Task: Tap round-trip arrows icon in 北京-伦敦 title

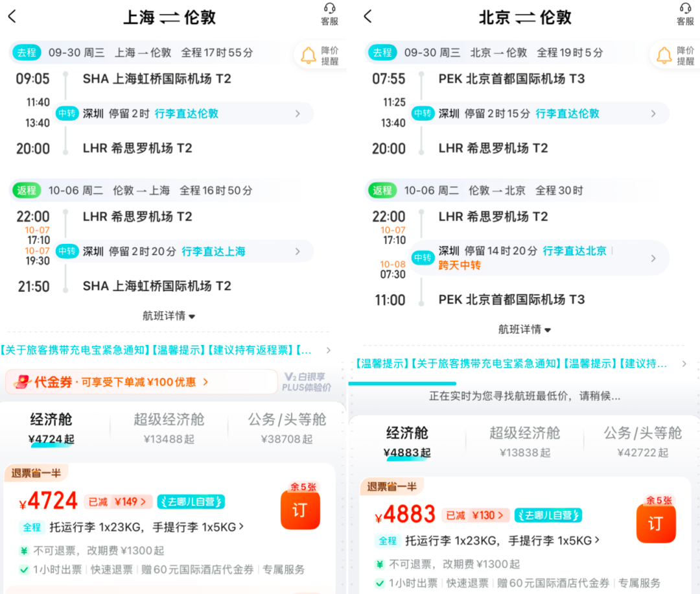Action: click(x=525, y=18)
